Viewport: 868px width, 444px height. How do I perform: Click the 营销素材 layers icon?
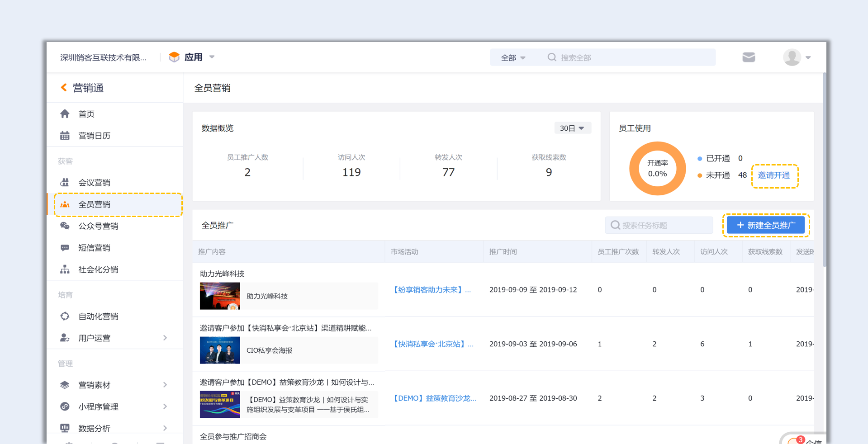coord(65,385)
